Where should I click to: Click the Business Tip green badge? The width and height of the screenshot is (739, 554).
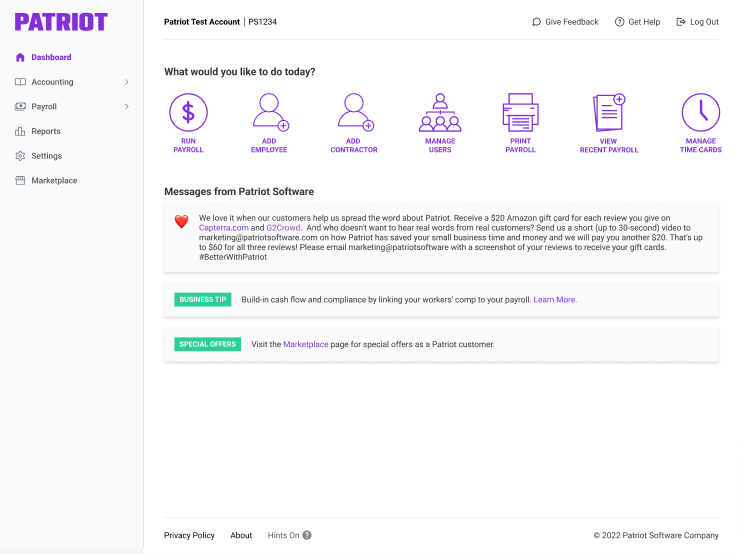(203, 299)
